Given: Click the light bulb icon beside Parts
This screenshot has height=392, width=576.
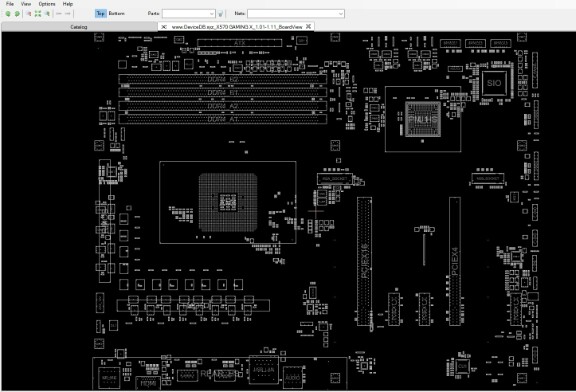Looking at the screenshot, I should pyautogui.click(x=220, y=14).
